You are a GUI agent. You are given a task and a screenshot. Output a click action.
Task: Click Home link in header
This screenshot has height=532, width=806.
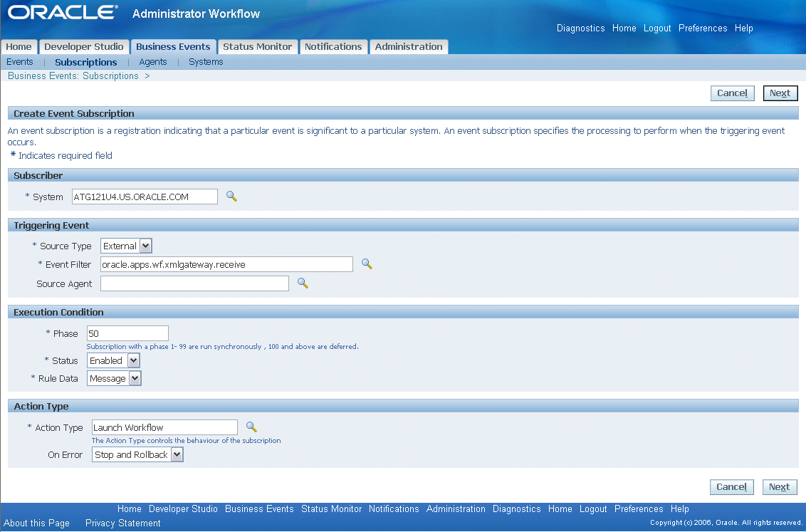pyautogui.click(x=624, y=28)
